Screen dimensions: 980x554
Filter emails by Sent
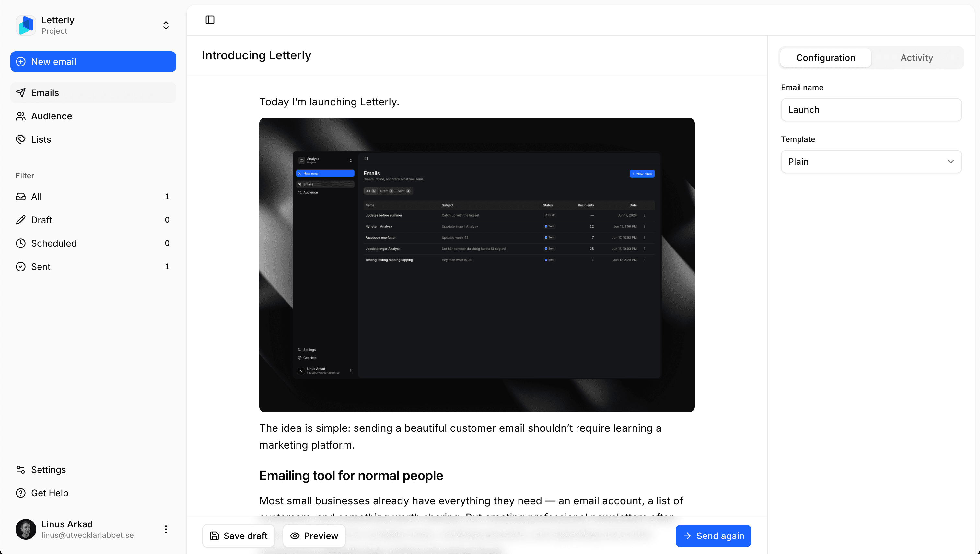tap(93, 267)
